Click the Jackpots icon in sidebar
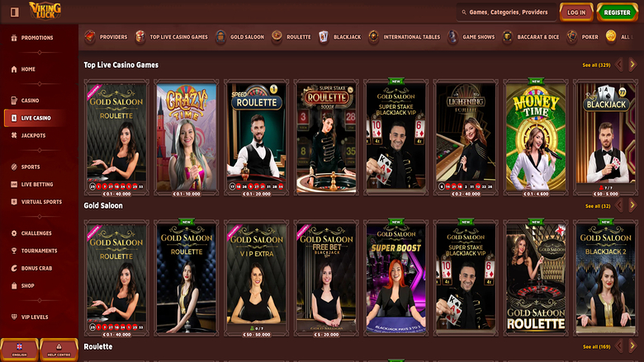 [14, 135]
